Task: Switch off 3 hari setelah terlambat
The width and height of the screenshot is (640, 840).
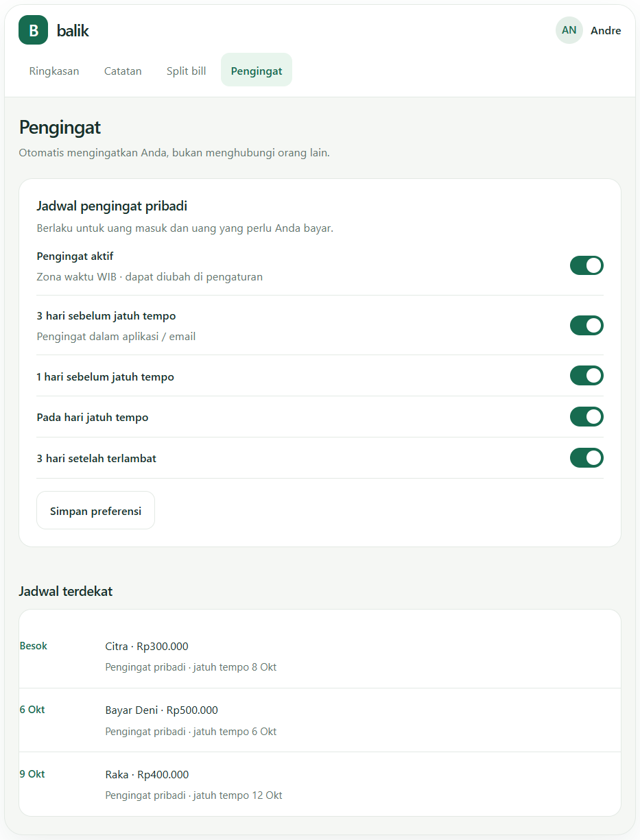Action: pyautogui.click(x=586, y=457)
